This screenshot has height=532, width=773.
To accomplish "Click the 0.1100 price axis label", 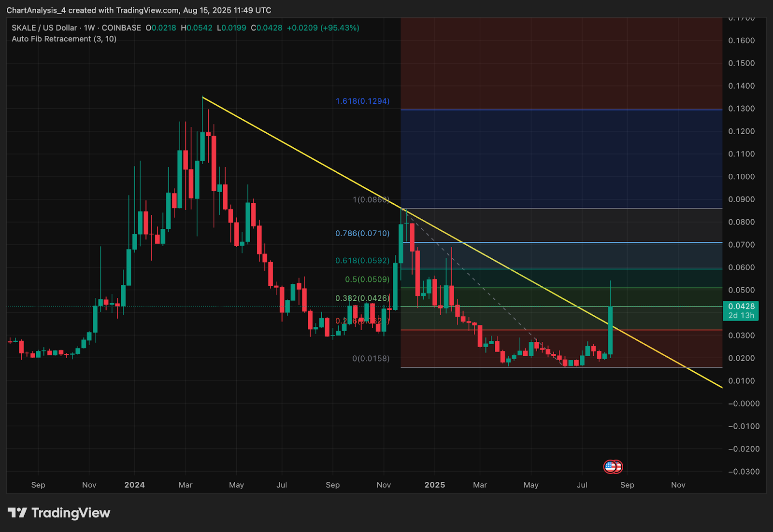I will (x=742, y=154).
